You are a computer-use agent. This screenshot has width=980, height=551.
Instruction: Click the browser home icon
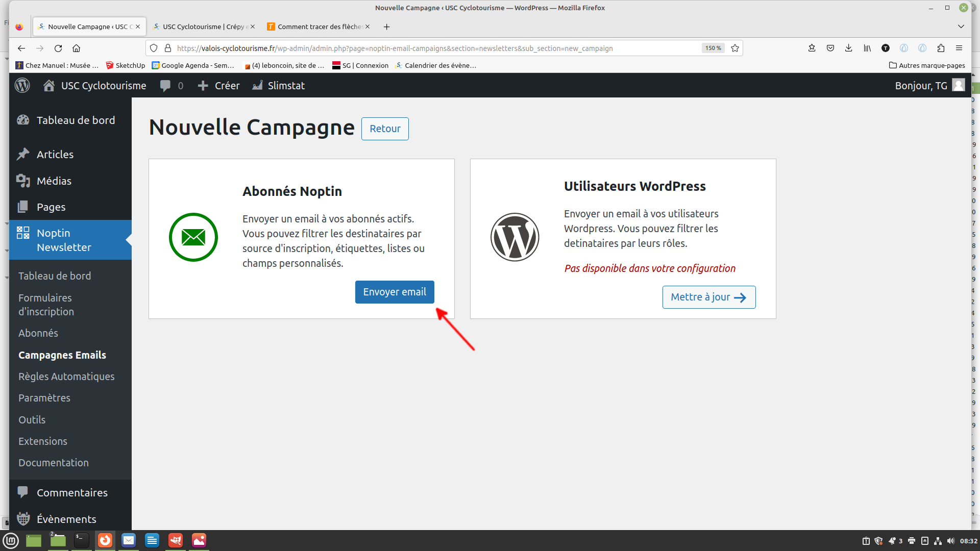(x=77, y=48)
